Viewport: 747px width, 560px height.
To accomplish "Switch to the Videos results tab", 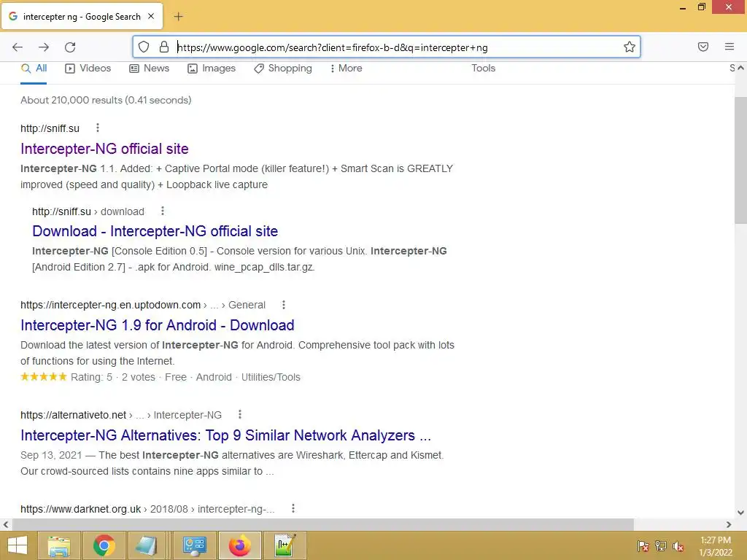I will coord(88,69).
